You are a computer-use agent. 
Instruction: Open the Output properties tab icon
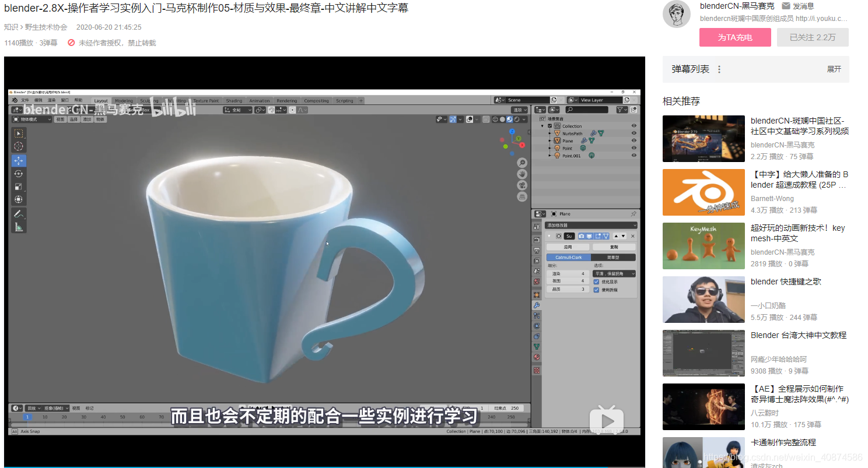[x=537, y=251]
